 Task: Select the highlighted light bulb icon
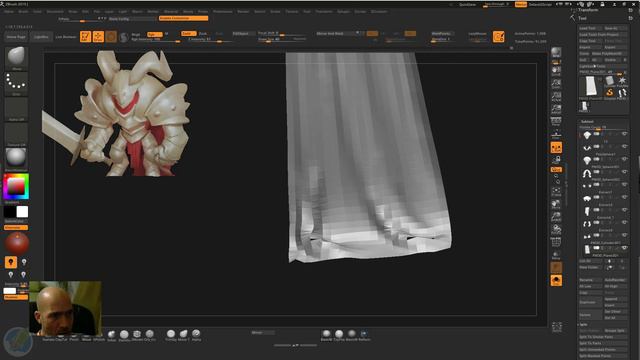tap(11, 262)
